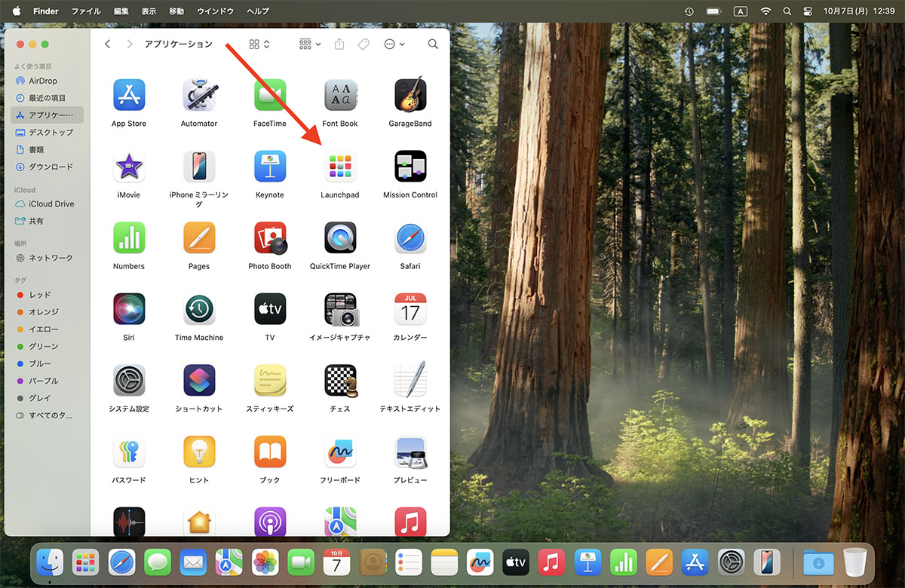
Task: Select システム設定 in the Finder window
Action: (x=129, y=380)
